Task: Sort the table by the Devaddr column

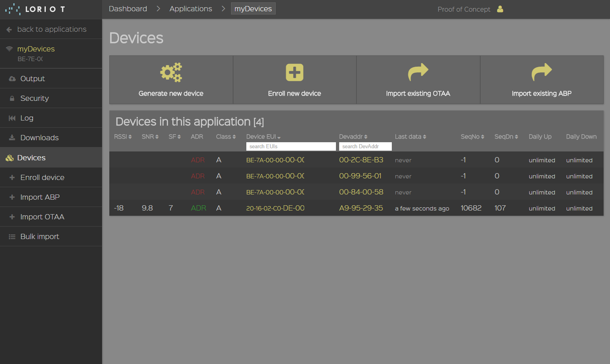Action: pos(353,137)
